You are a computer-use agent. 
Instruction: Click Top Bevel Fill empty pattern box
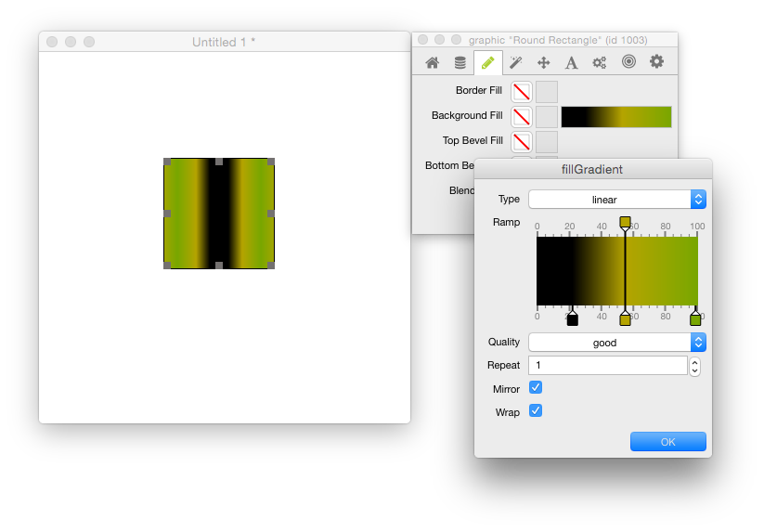click(547, 142)
